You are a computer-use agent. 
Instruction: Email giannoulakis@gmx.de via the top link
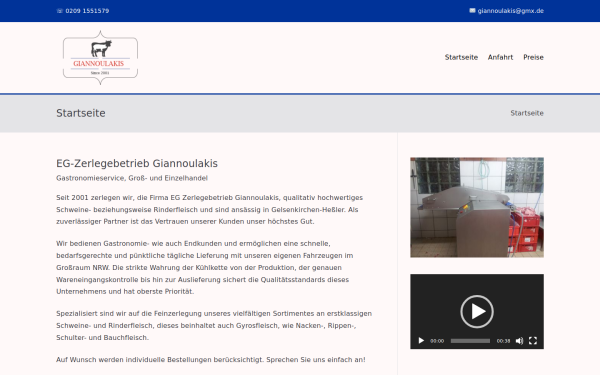coord(510,11)
